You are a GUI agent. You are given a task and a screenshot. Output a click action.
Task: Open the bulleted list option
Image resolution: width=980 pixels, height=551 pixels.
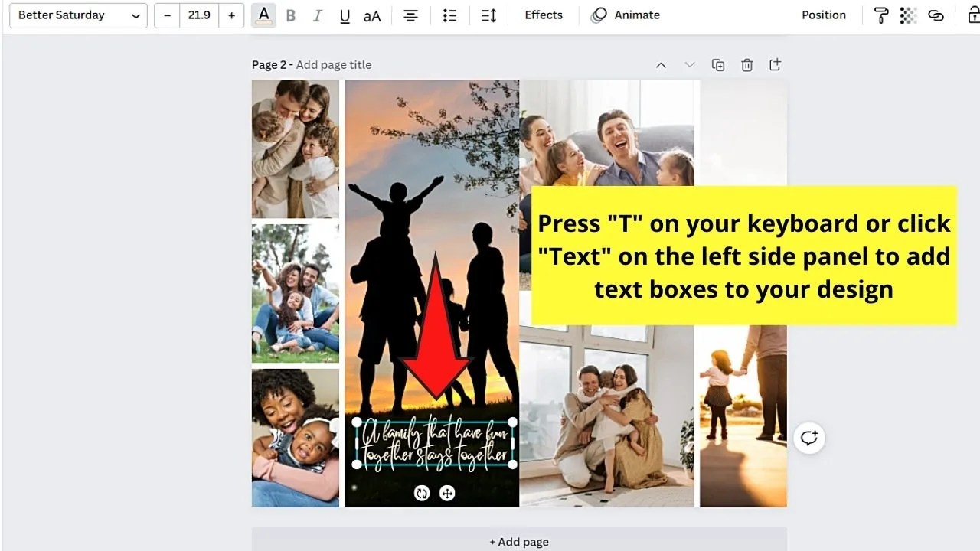(449, 15)
